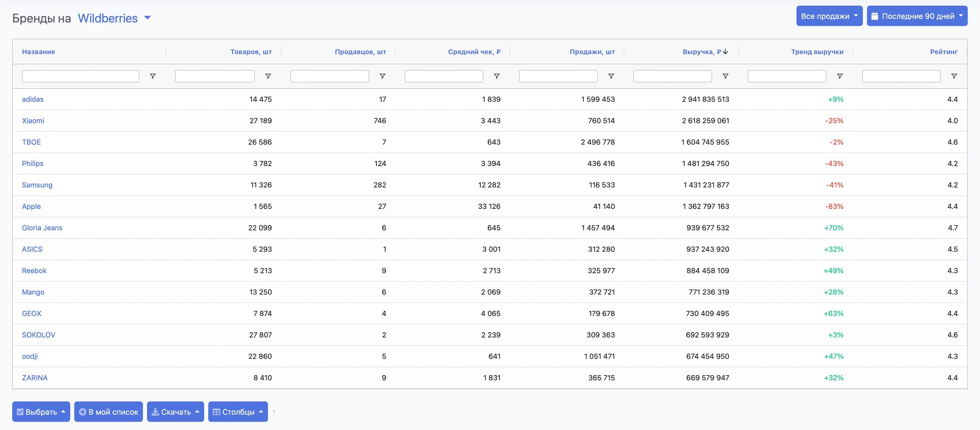This screenshot has width=980, height=430.
Task: Open the adidas brand link
Action: pyautogui.click(x=33, y=99)
